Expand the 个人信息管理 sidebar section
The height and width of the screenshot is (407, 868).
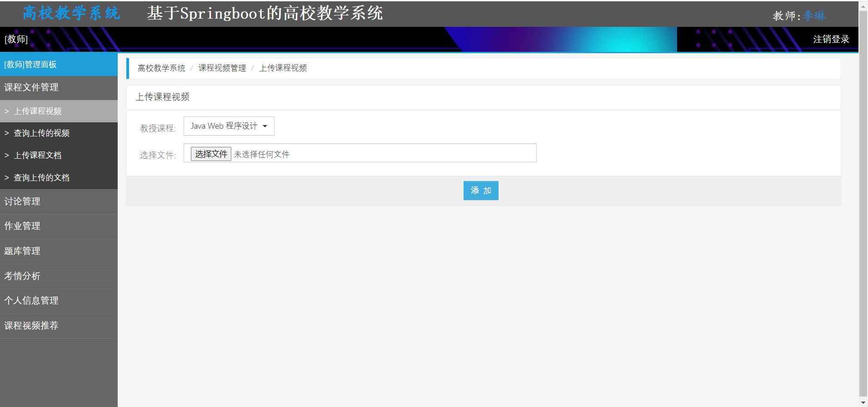coord(59,301)
